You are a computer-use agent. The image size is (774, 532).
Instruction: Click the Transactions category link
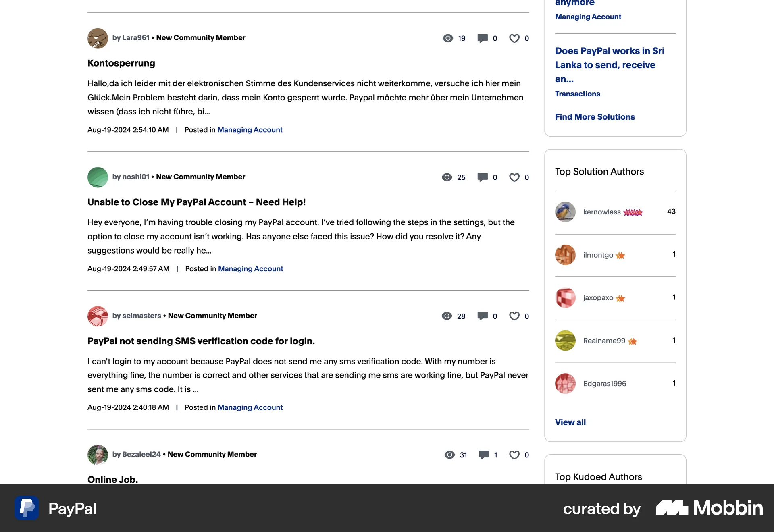click(x=577, y=94)
